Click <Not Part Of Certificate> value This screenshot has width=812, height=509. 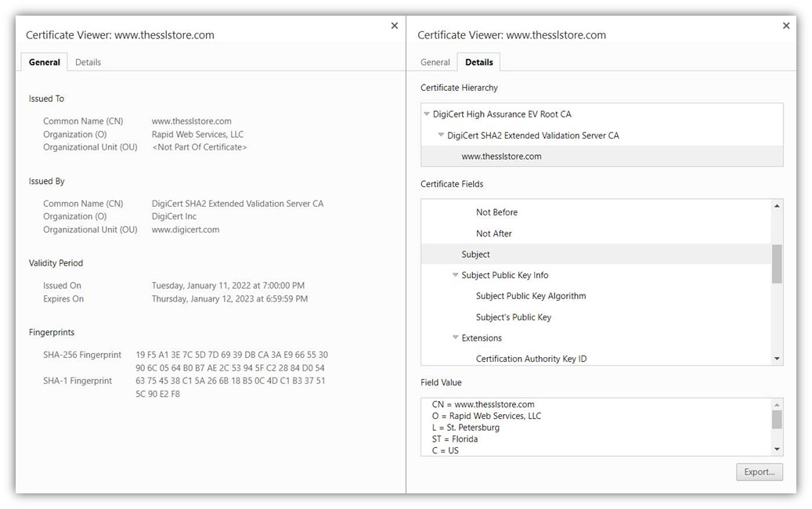tap(200, 147)
